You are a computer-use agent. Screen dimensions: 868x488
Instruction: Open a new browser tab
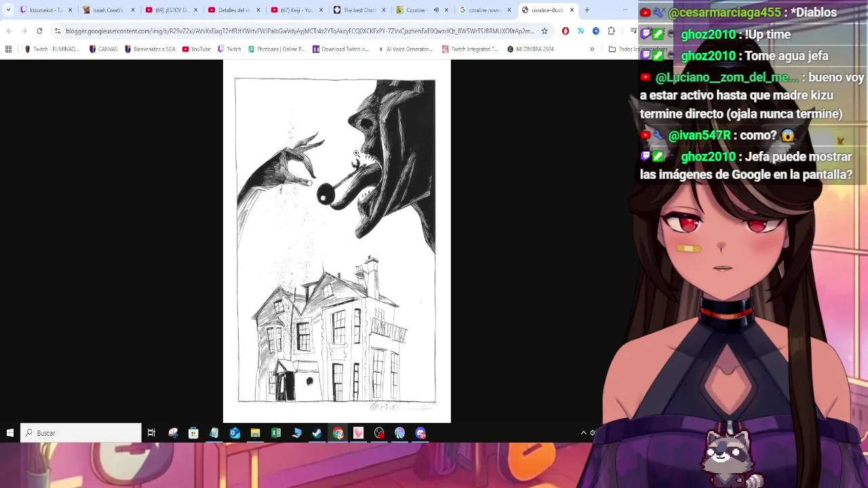pos(587,10)
